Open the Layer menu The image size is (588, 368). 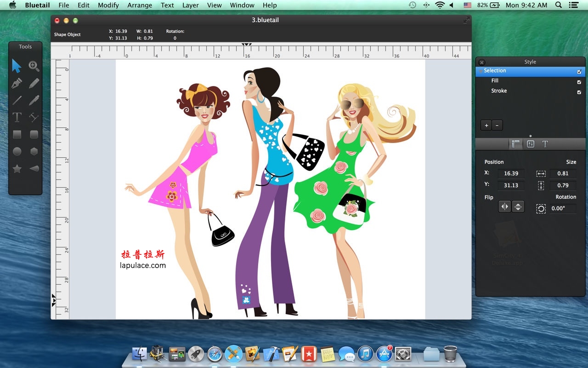[191, 5]
